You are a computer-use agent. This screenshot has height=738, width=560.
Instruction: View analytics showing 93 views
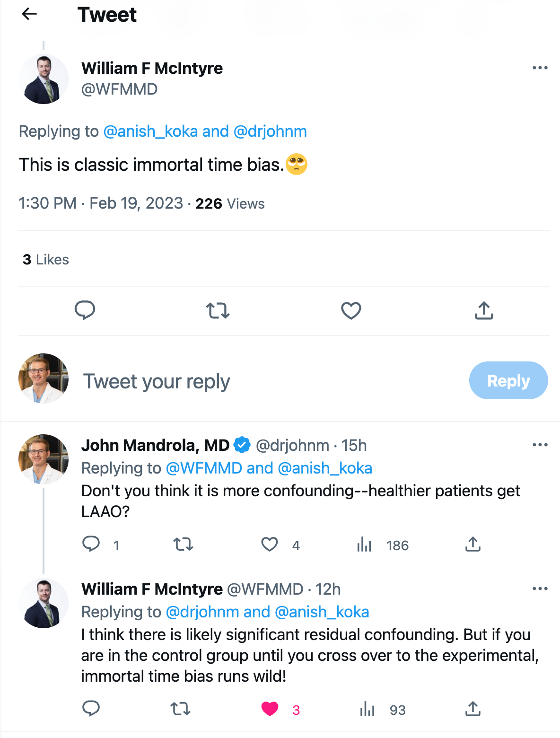click(383, 710)
